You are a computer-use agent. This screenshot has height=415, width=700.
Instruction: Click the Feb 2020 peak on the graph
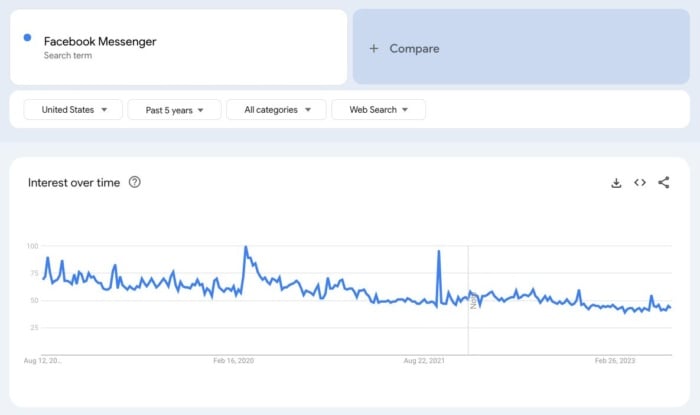click(x=246, y=247)
